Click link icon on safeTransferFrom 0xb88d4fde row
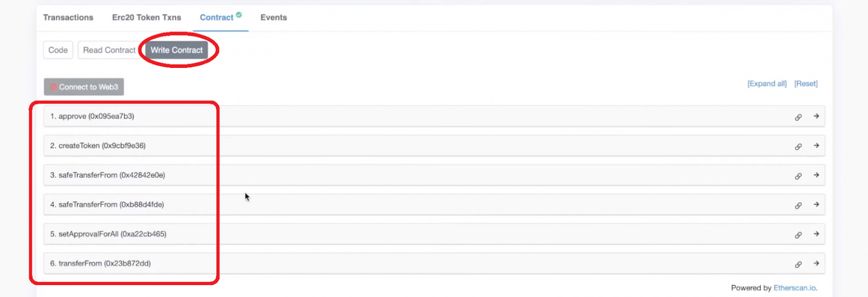 click(x=798, y=205)
